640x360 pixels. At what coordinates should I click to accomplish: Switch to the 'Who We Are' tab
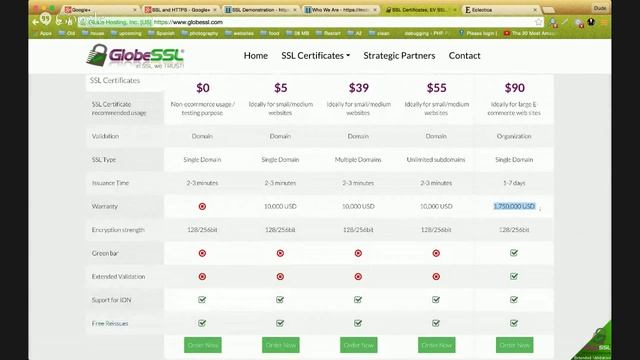[x=340, y=9]
